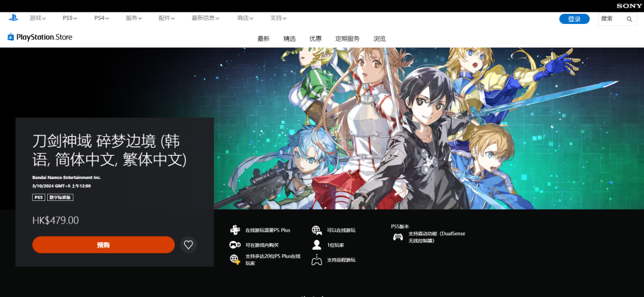This screenshot has height=297, width=644.
Task: Click the 1 player person icon
Action: 316,245
